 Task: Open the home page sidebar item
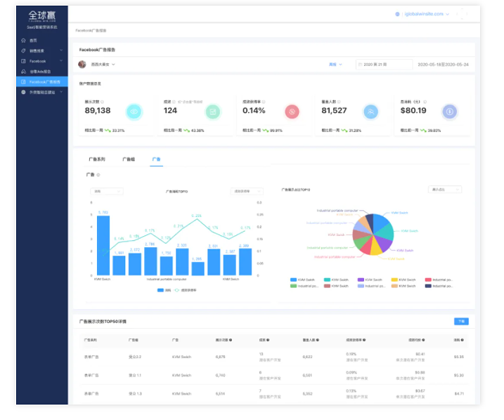pos(42,41)
